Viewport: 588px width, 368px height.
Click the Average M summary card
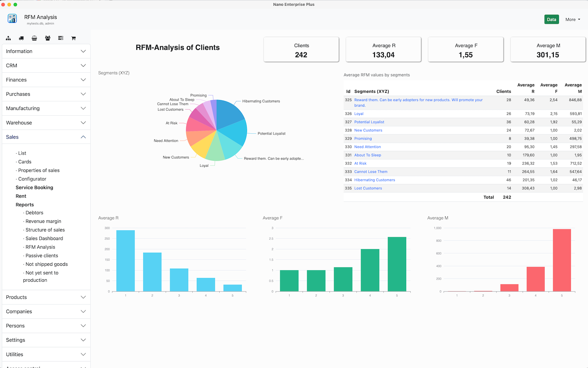click(x=548, y=49)
